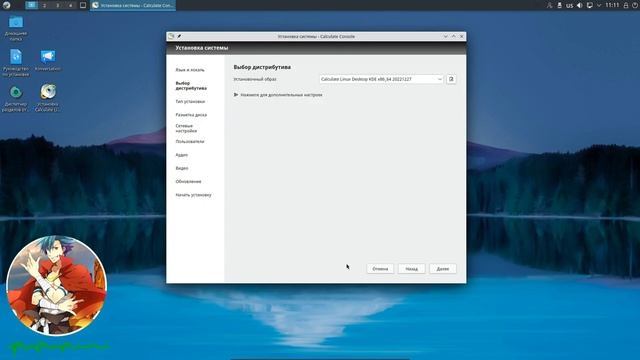640x360 pixels.
Task: Expand Нажмите для дополнительных настроек section
Action: 278,95
